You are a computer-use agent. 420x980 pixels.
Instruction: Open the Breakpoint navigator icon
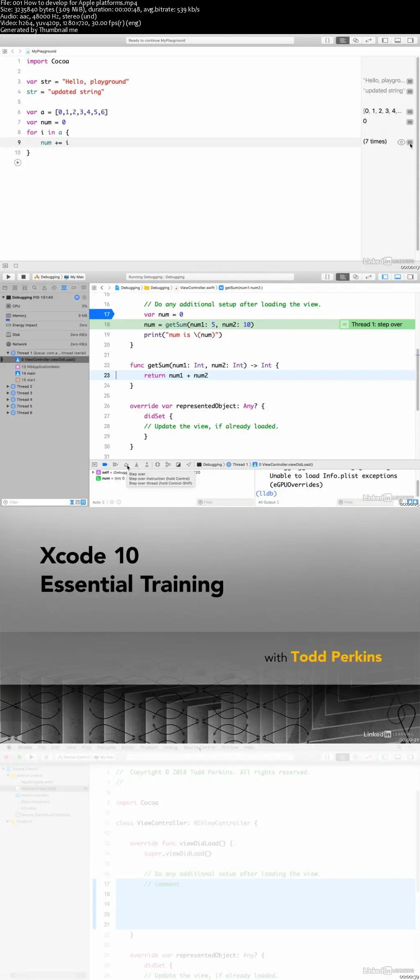tap(74, 288)
